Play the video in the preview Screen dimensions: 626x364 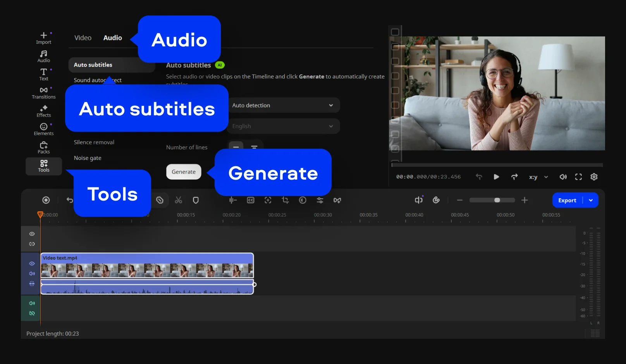(496, 177)
